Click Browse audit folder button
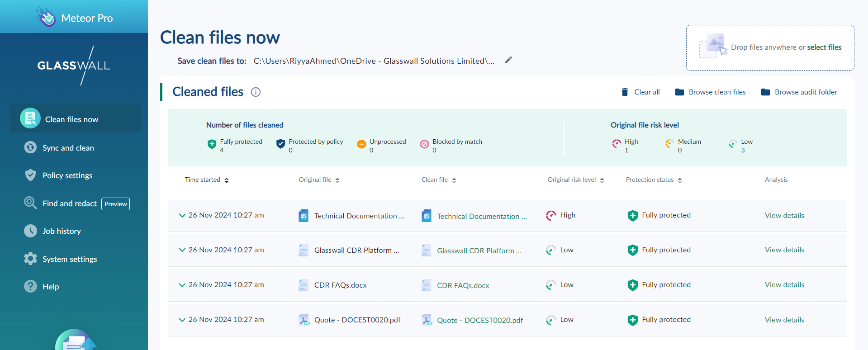The height and width of the screenshot is (350, 868). (x=799, y=92)
